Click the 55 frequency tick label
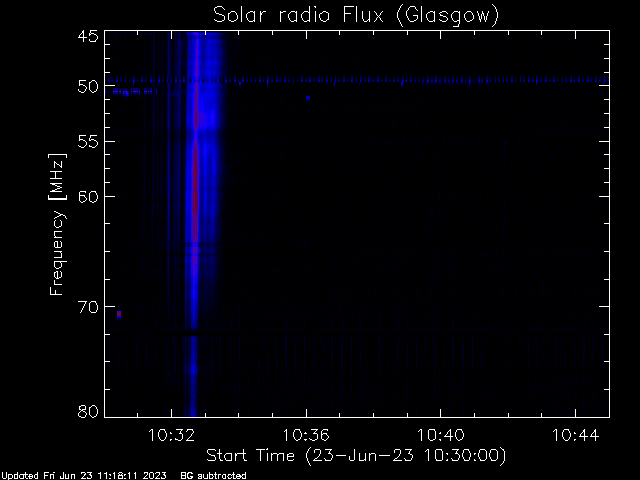 [88, 142]
